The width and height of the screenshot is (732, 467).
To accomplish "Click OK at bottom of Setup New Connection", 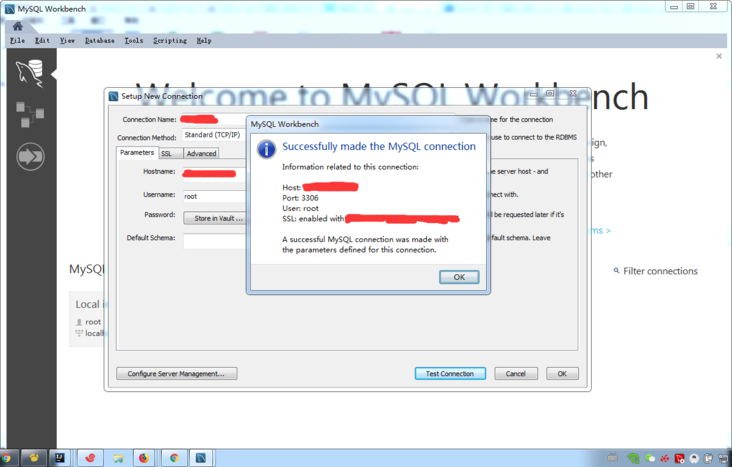I will (562, 374).
